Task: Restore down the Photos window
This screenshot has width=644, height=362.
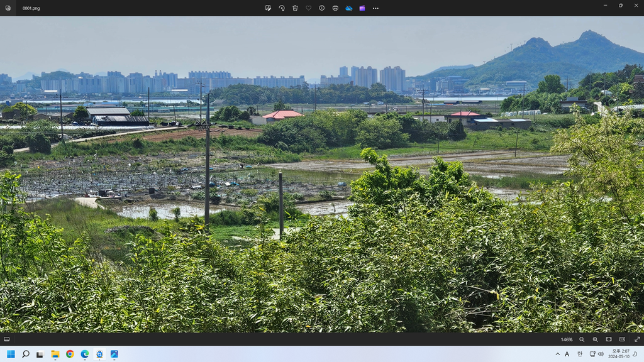Action: (621, 5)
